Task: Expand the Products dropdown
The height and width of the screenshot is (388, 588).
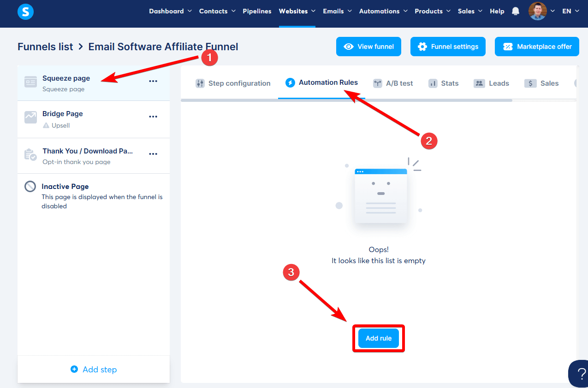Action: 433,11
